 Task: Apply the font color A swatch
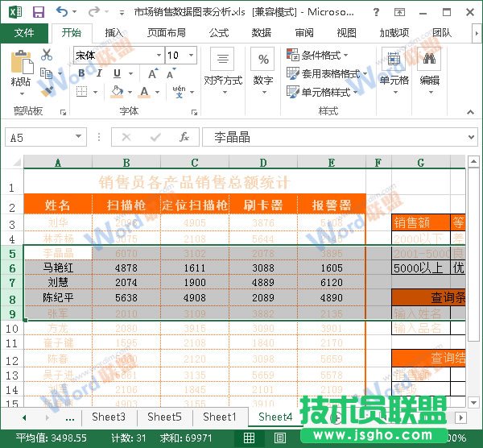[144, 92]
